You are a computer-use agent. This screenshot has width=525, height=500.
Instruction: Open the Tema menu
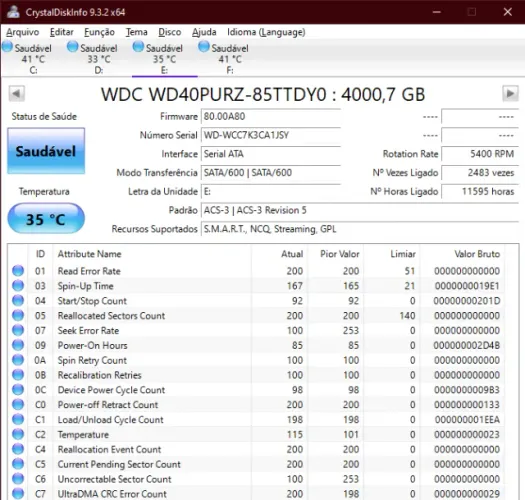(x=137, y=32)
